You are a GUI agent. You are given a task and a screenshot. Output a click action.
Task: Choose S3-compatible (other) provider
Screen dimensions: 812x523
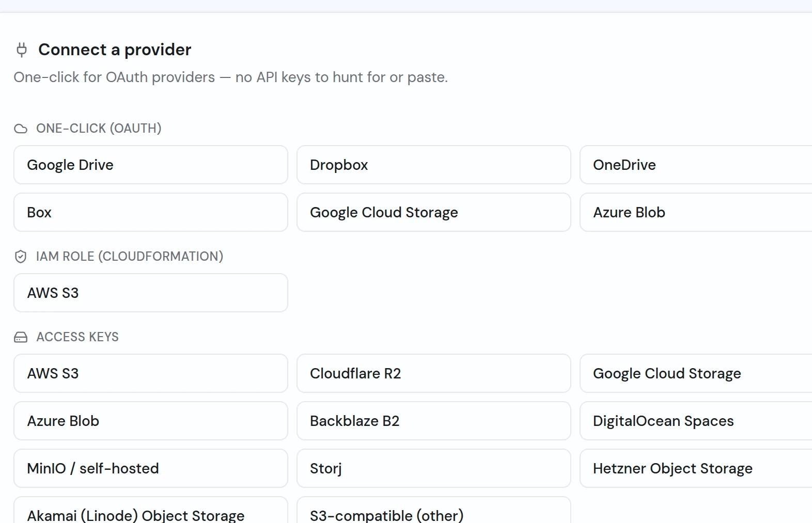434,510
